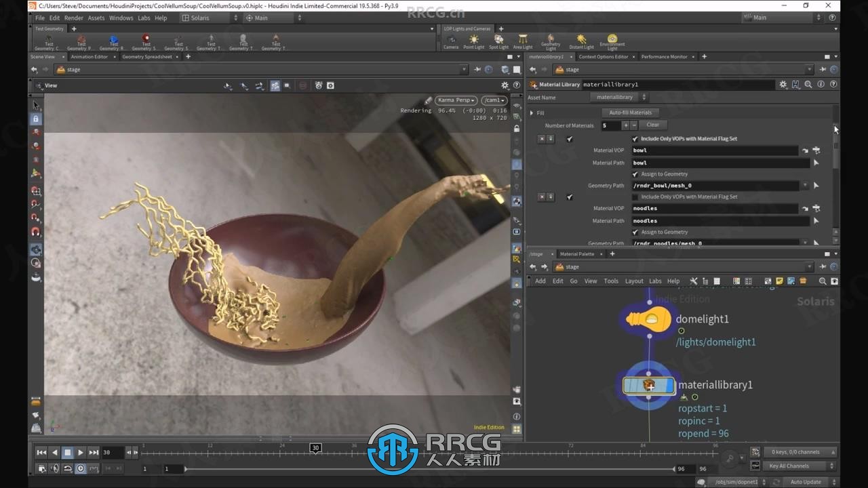Image resolution: width=868 pixels, height=488 pixels.
Task: Create a Point Light from the shelf
Action: pyautogui.click(x=473, y=42)
